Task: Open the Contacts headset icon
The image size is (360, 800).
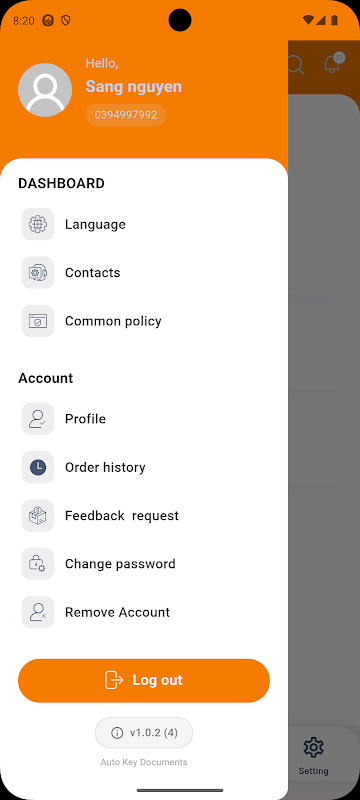Action: pyautogui.click(x=38, y=272)
